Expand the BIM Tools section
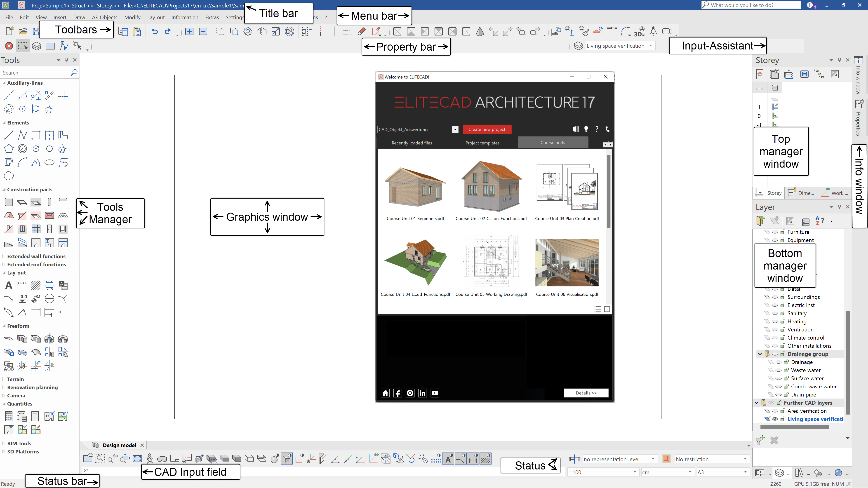 coord(4,443)
